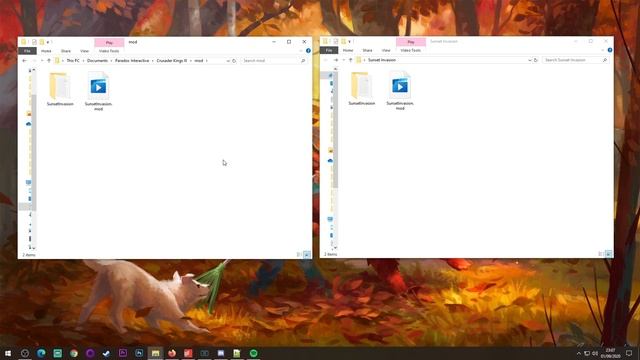640x360 pixels.
Task: Open recent locations dropdown in mod window
Action: [x=42, y=61]
